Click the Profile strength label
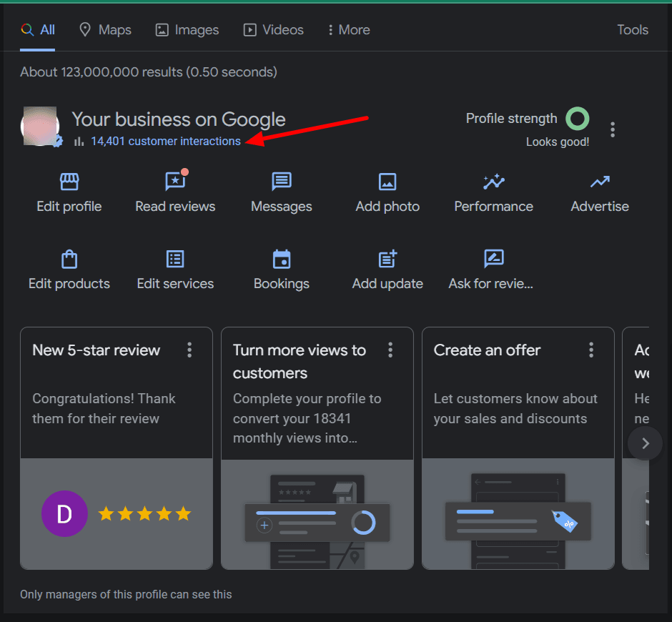 511,118
